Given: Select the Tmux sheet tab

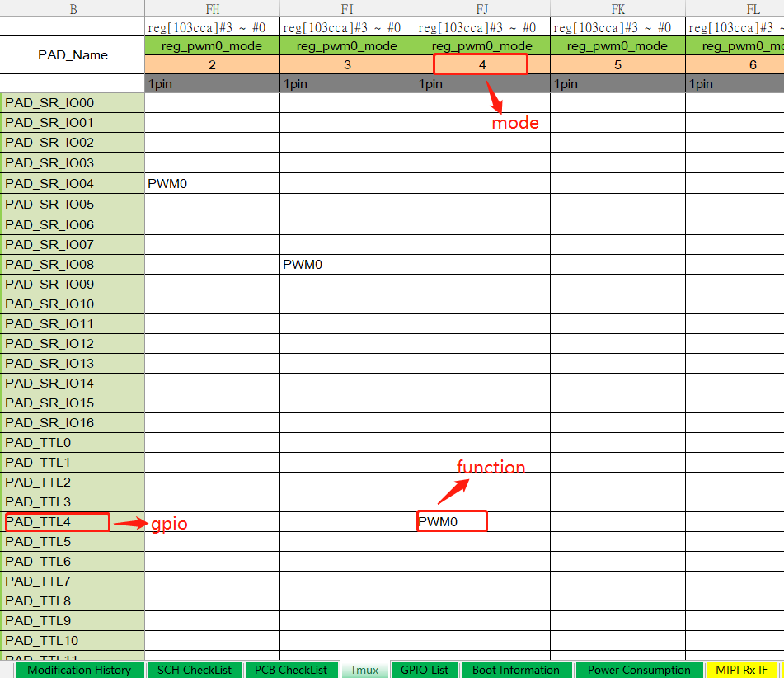Looking at the screenshot, I should (364, 670).
